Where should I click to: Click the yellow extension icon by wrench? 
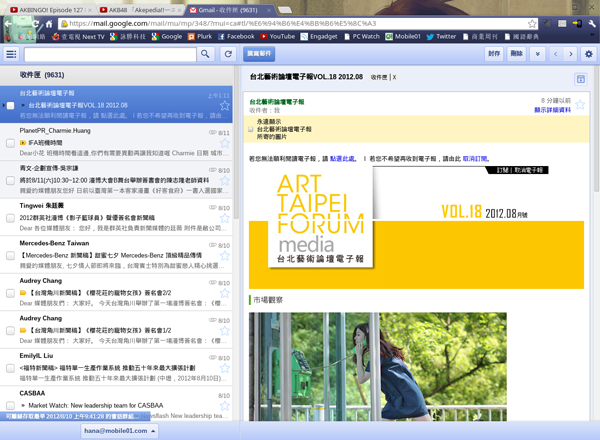(577, 24)
